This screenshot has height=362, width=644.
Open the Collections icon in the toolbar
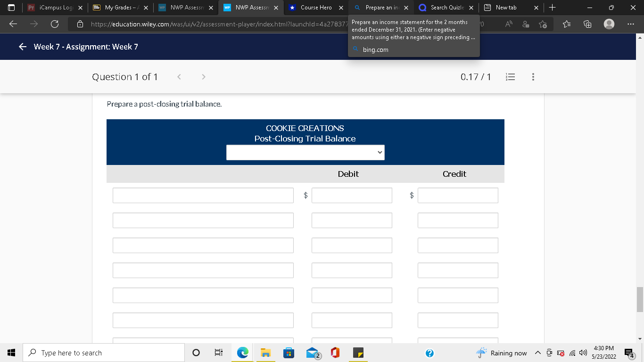[x=587, y=24]
